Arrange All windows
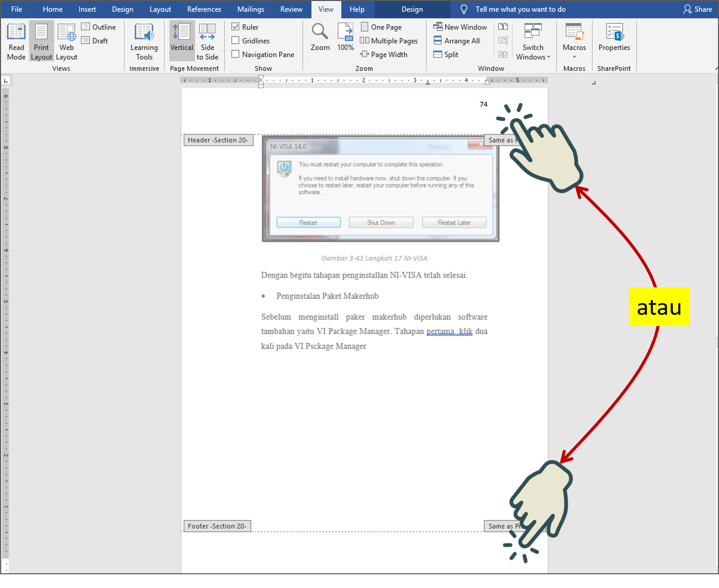Viewport: 719px width, 588px height. (456, 41)
